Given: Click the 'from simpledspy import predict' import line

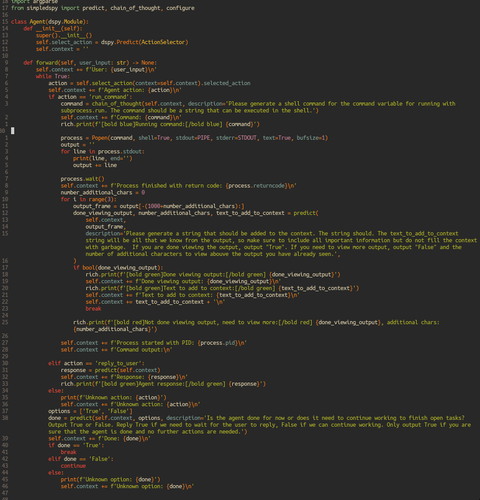Looking at the screenshot, I should tap(103, 8).
